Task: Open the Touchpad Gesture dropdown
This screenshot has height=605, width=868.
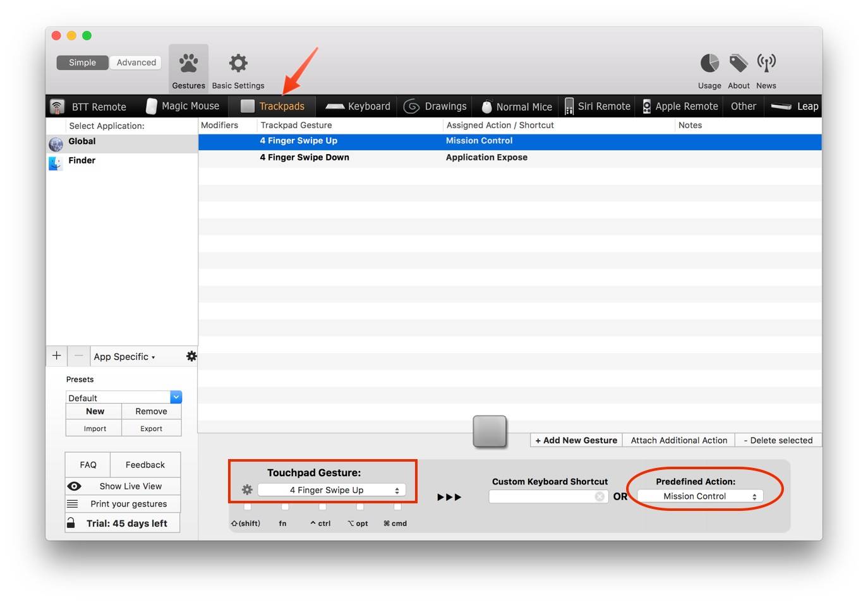Action: pos(332,490)
